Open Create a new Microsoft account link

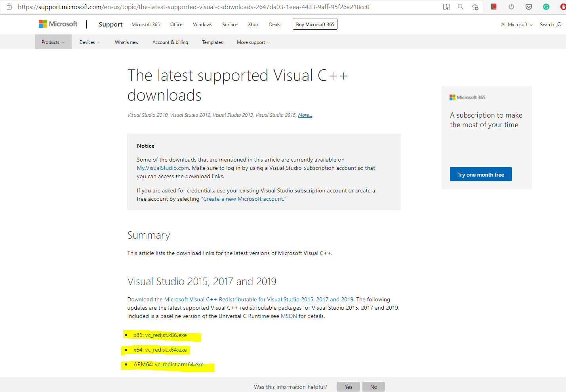(x=243, y=199)
